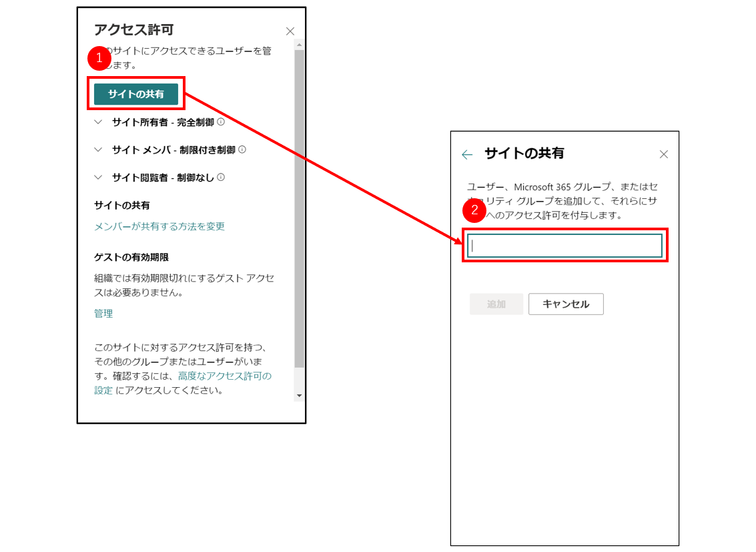Close the サイトの共有 panel
The height and width of the screenshot is (552, 756).
tap(663, 154)
